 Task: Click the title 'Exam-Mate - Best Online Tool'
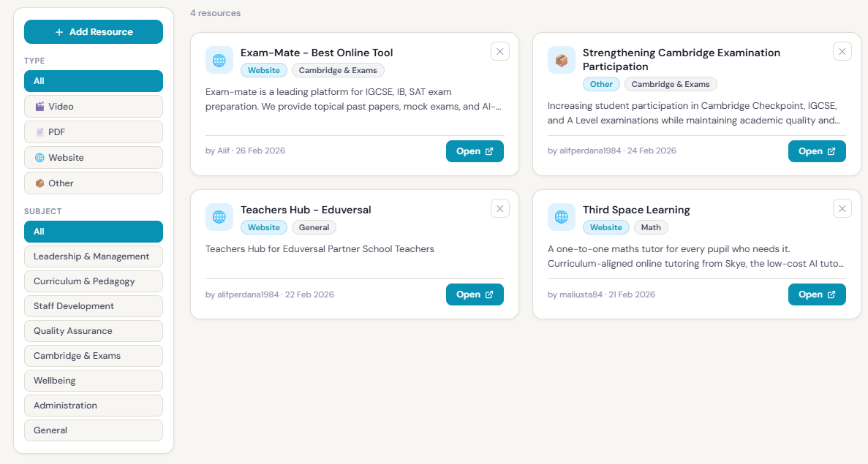pyautogui.click(x=317, y=53)
